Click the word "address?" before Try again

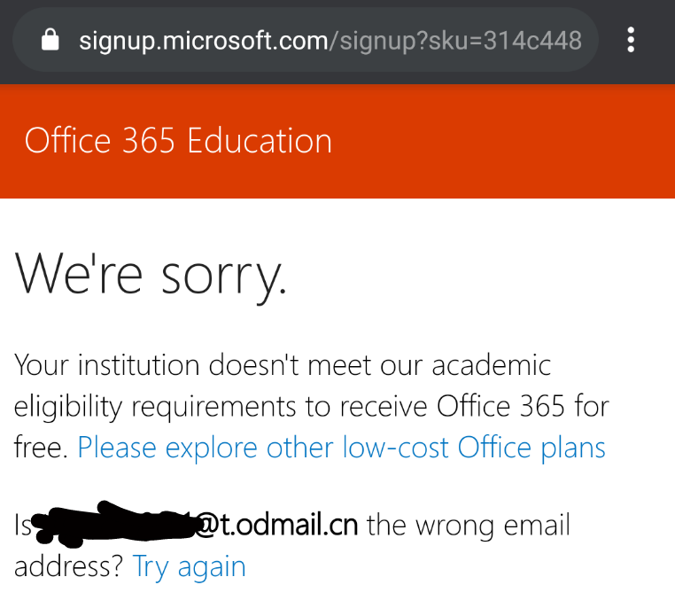[68, 565]
